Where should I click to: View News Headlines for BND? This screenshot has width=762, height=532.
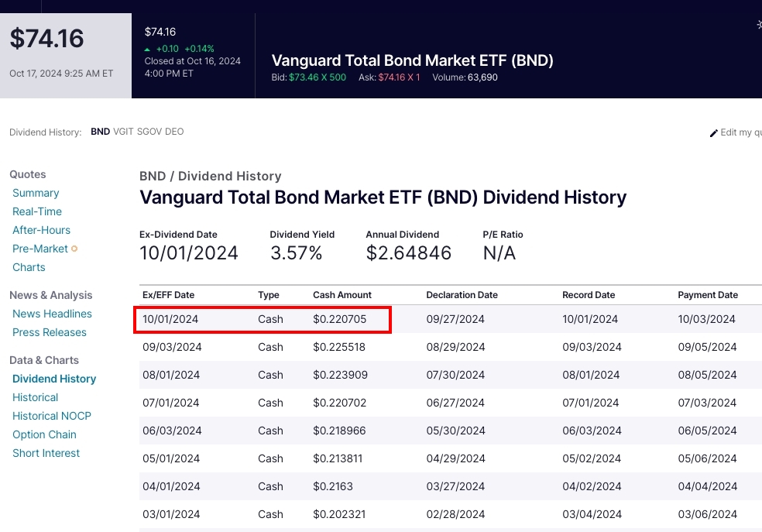coord(52,314)
